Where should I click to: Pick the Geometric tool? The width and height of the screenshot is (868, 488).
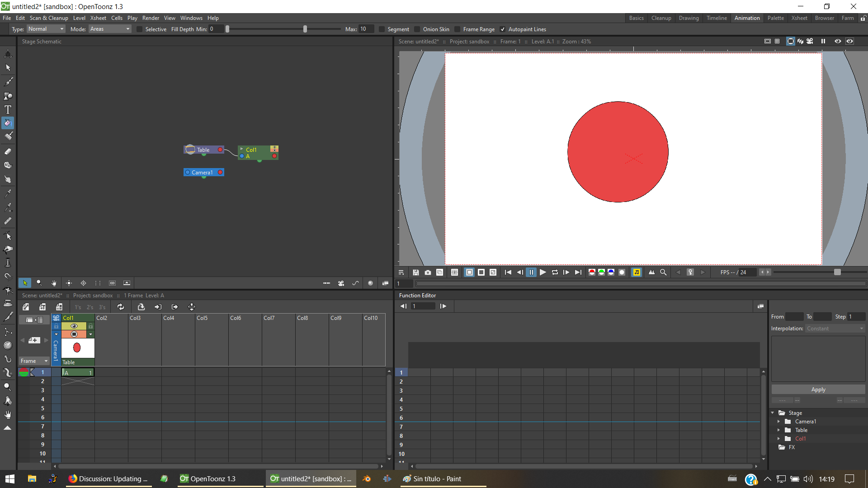(8, 96)
